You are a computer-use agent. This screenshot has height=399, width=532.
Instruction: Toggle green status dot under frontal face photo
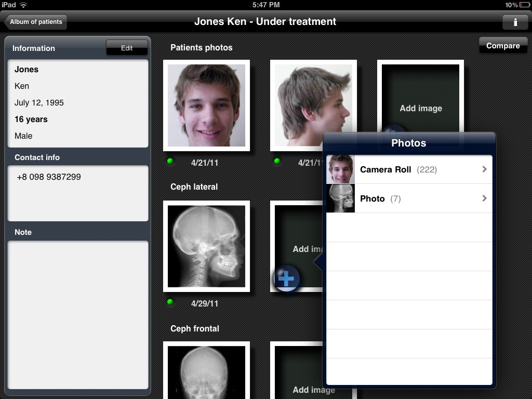click(x=170, y=162)
